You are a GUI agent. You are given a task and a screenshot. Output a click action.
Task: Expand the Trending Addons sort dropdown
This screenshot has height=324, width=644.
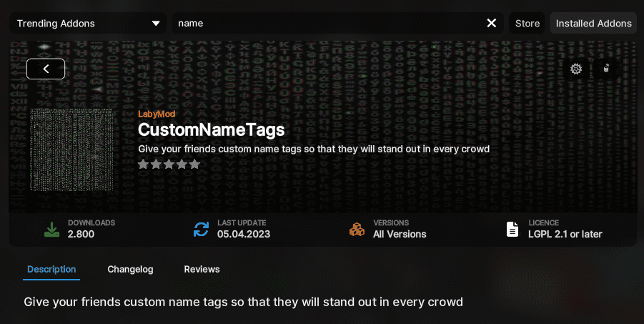pos(88,23)
